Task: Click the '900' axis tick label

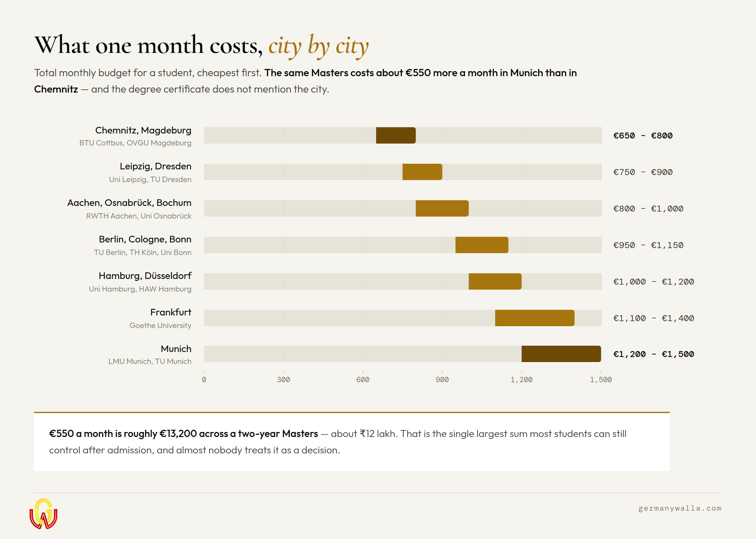Action: [x=442, y=380]
